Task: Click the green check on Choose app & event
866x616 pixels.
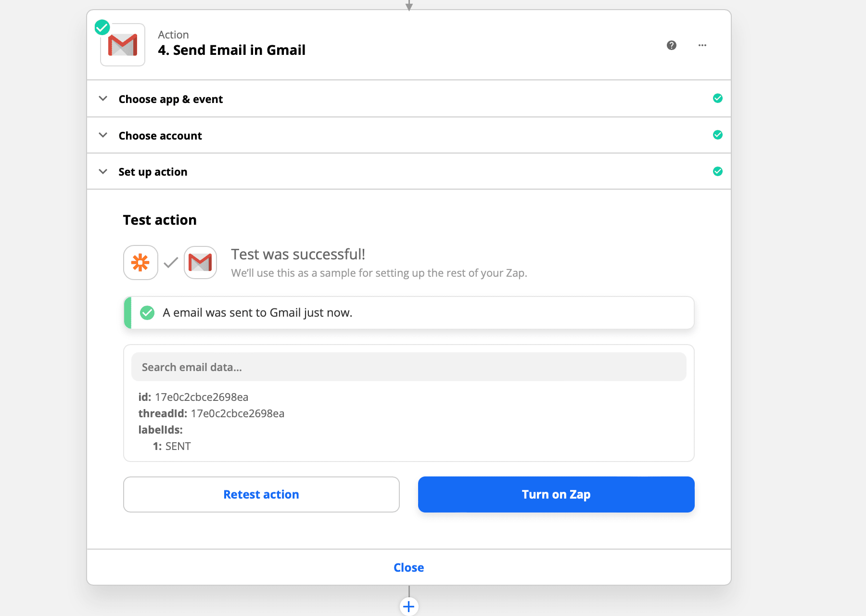Action: 718,98
